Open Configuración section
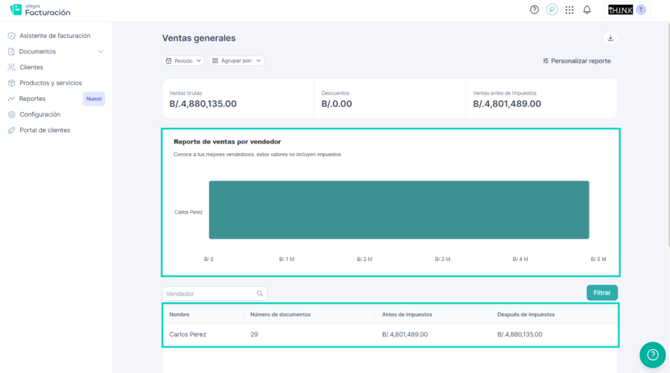 (40, 115)
